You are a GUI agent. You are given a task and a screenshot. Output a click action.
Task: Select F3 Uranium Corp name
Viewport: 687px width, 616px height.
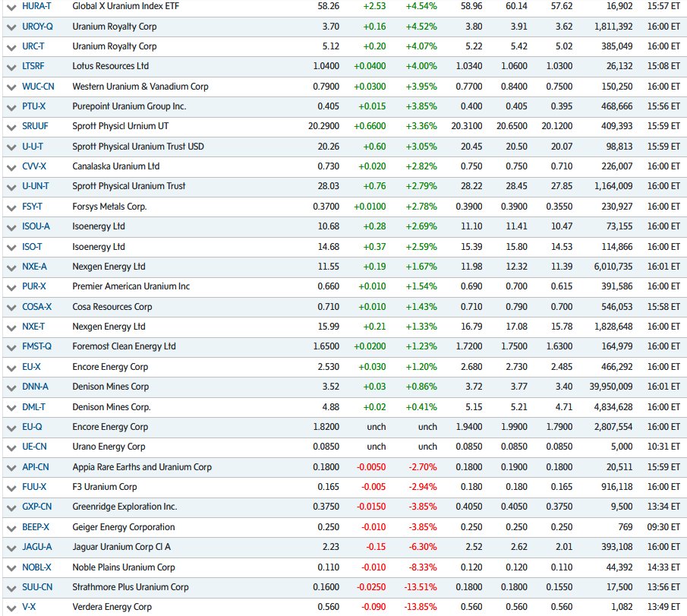[105, 487]
